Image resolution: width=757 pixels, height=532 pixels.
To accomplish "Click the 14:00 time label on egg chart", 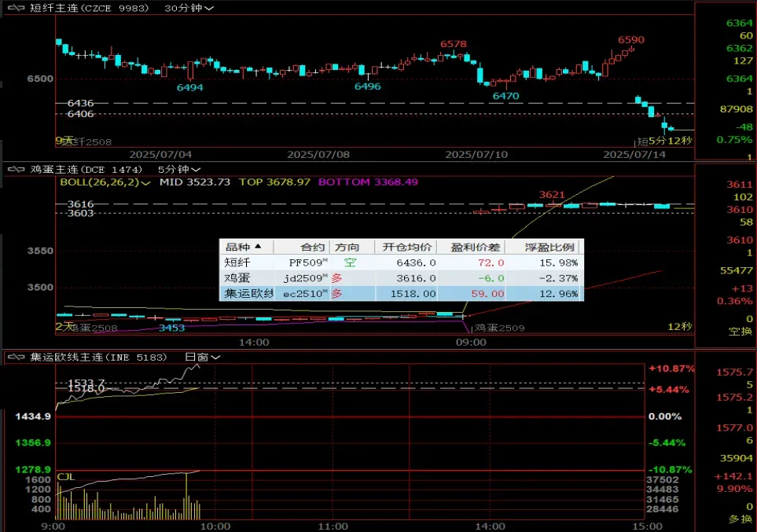I will coord(254,343).
